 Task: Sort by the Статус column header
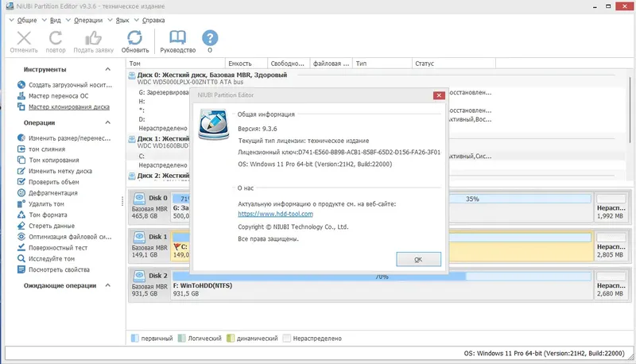453,64
